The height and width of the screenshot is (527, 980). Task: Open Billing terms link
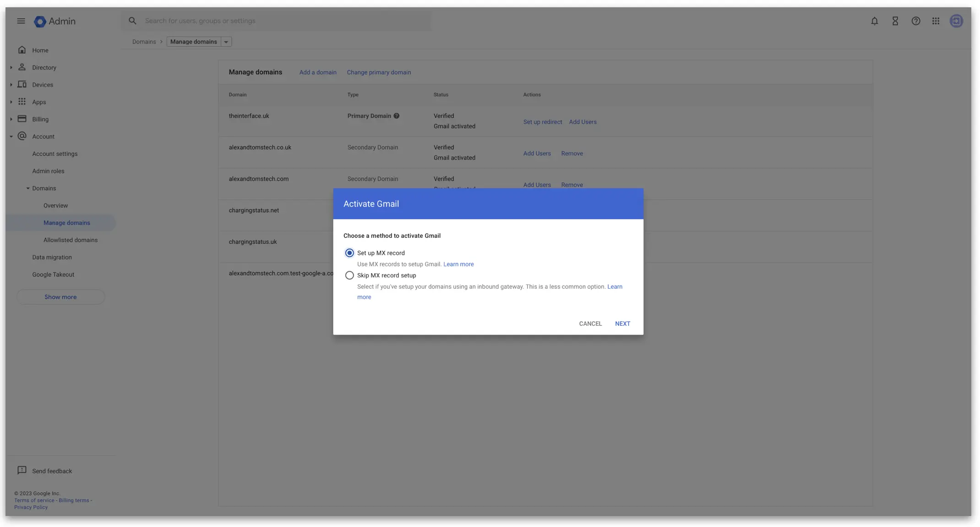[x=74, y=500]
